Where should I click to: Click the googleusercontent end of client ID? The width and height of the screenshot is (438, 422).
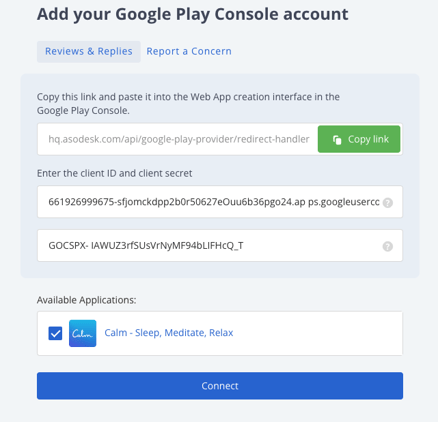(x=343, y=202)
